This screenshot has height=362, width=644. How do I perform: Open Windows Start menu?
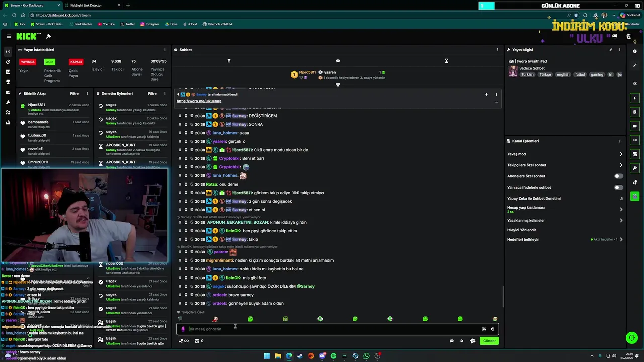click(x=267, y=356)
